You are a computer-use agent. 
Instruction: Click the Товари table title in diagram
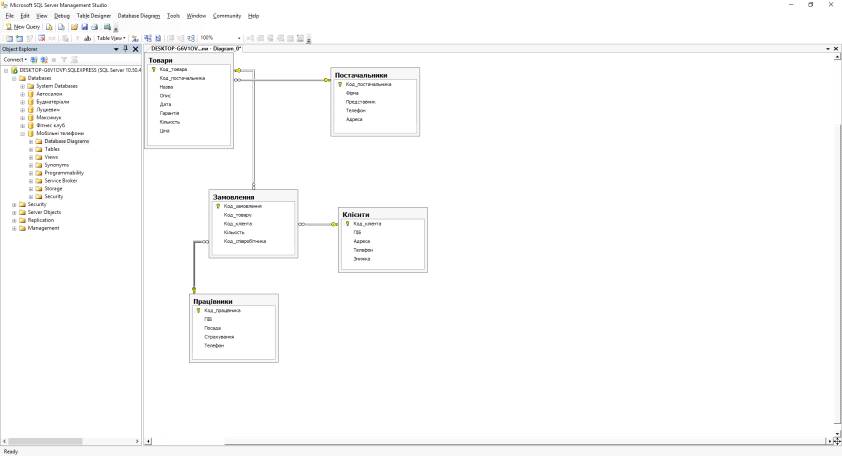(x=161, y=61)
